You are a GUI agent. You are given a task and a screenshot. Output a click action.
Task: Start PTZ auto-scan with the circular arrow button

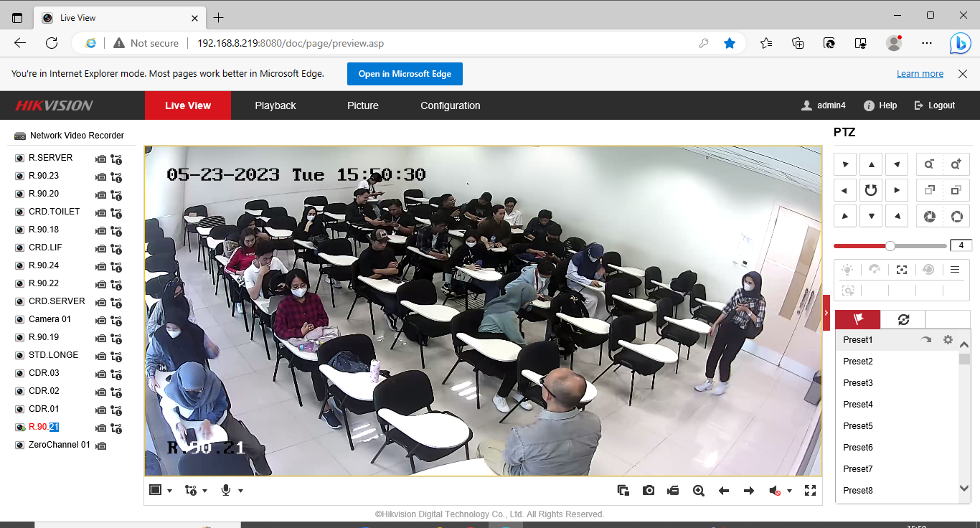[871, 190]
